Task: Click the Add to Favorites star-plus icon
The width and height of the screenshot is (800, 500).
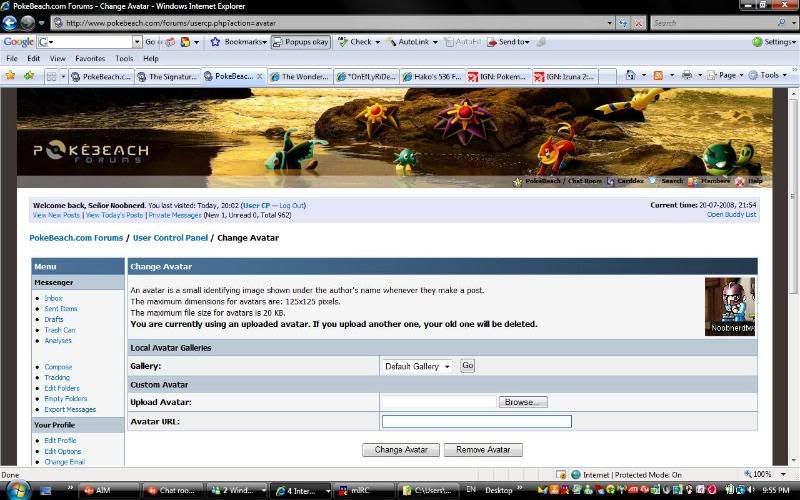Action: pos(29,76)
